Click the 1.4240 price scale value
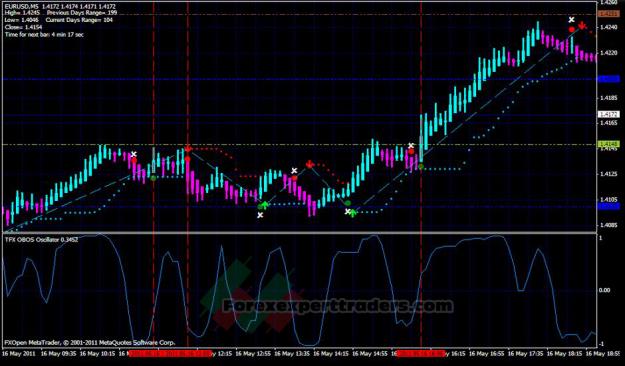This screenshot has width=625, height=366. pos(609,28)
